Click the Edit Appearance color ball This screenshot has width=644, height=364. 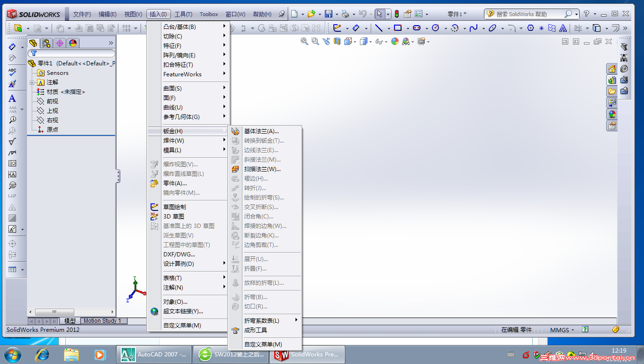click(x=395, y=42)
